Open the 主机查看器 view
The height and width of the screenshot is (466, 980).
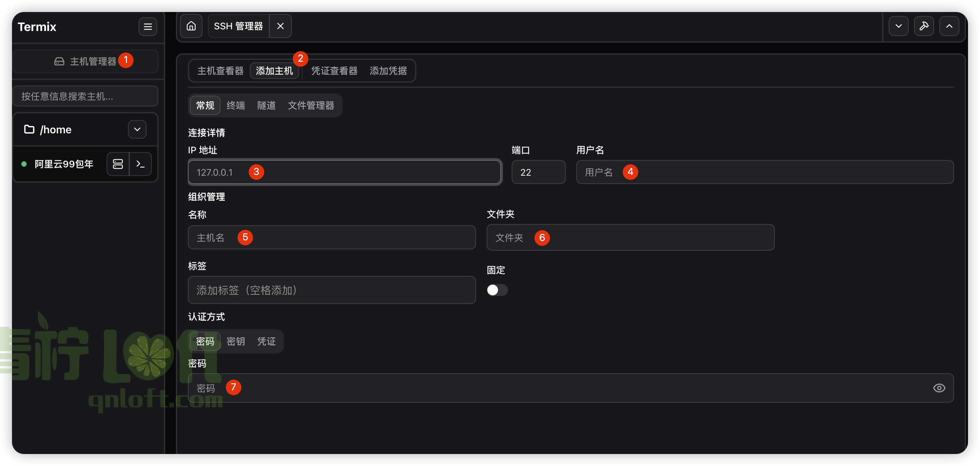pos(220,71)
